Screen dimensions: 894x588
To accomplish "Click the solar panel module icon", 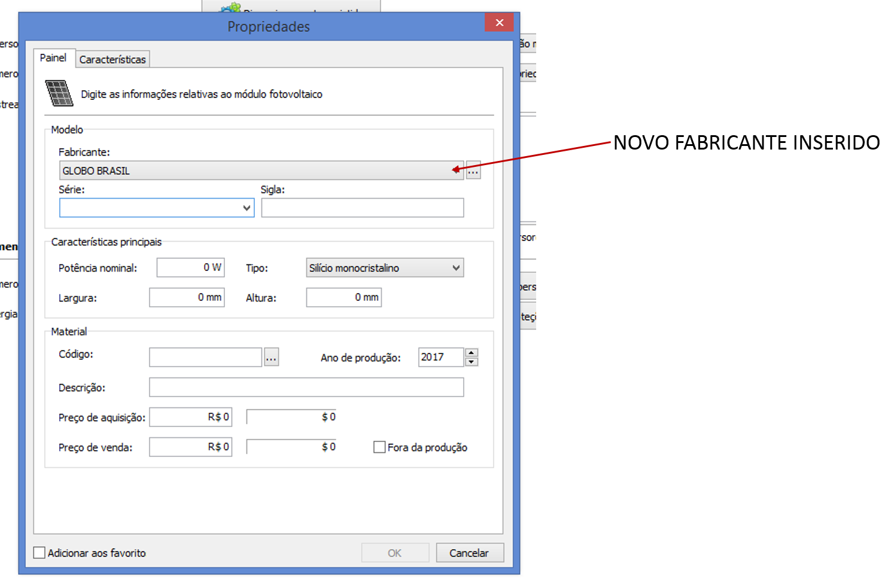I will 59,93.
